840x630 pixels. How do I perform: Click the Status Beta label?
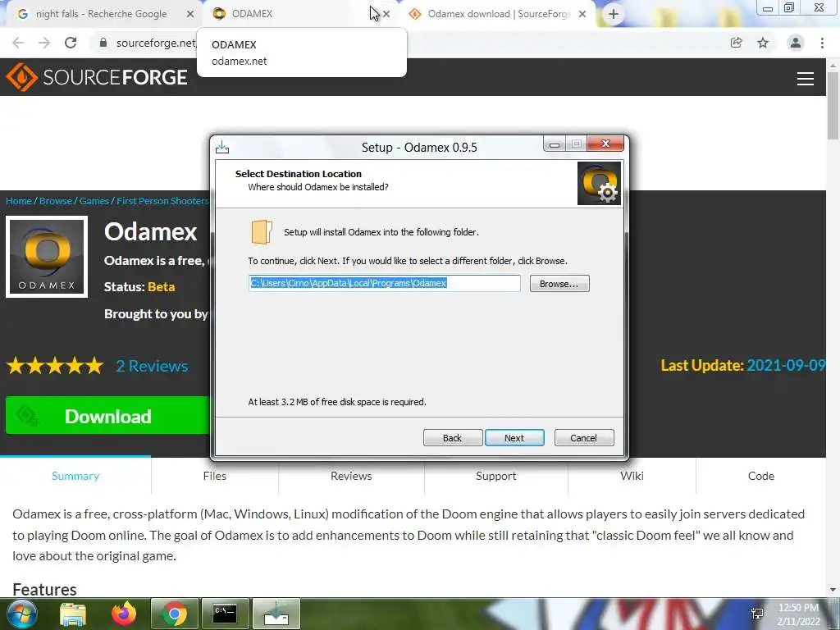[x=139, y=286]
